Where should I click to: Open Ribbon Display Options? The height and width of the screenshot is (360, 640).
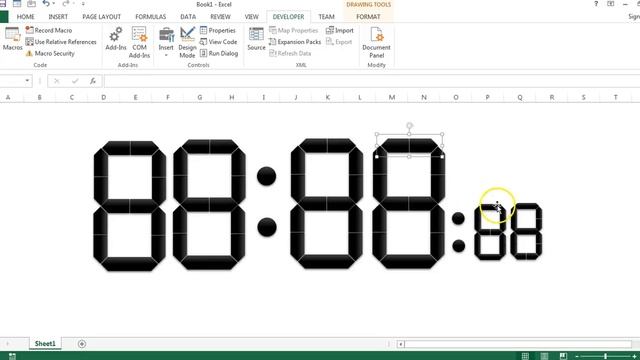coord(611,4)
